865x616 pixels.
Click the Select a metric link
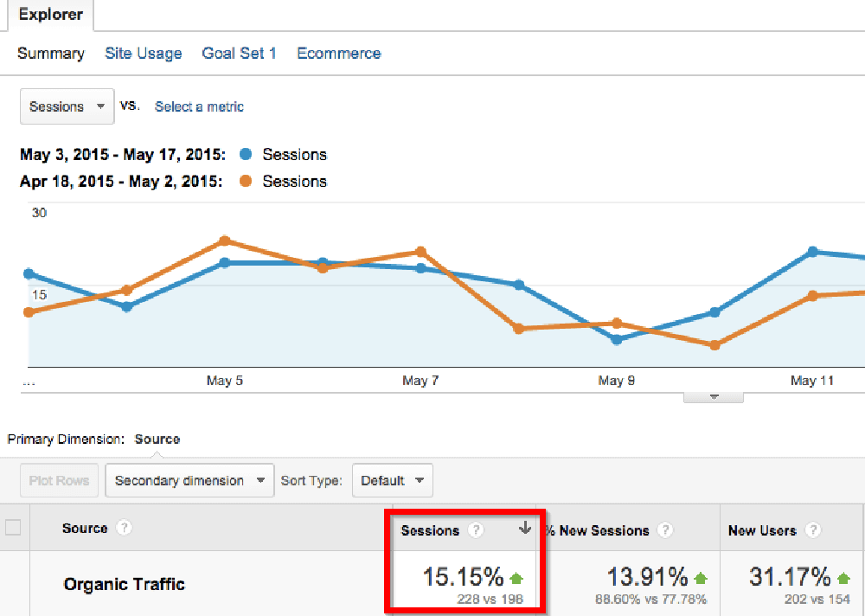[x=199, y=106]
